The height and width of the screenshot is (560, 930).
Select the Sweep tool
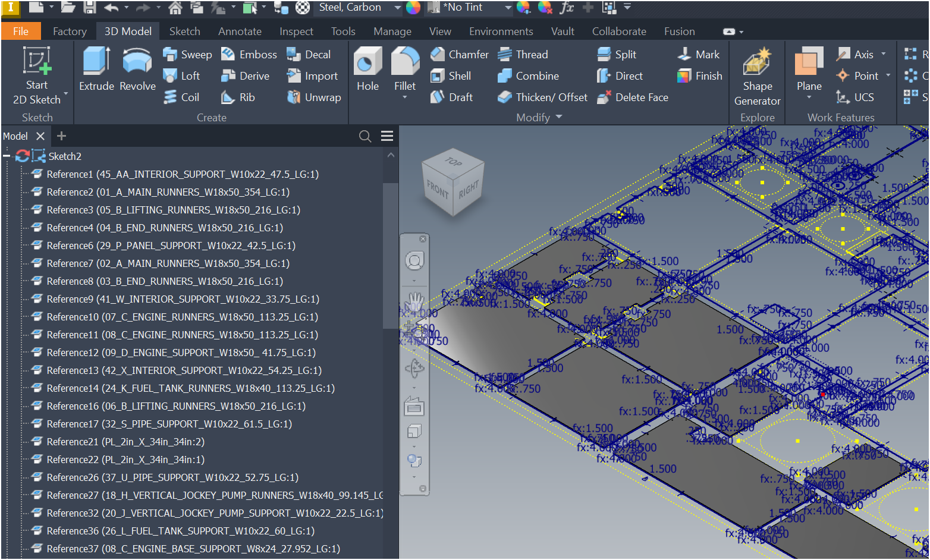[187, 54]
